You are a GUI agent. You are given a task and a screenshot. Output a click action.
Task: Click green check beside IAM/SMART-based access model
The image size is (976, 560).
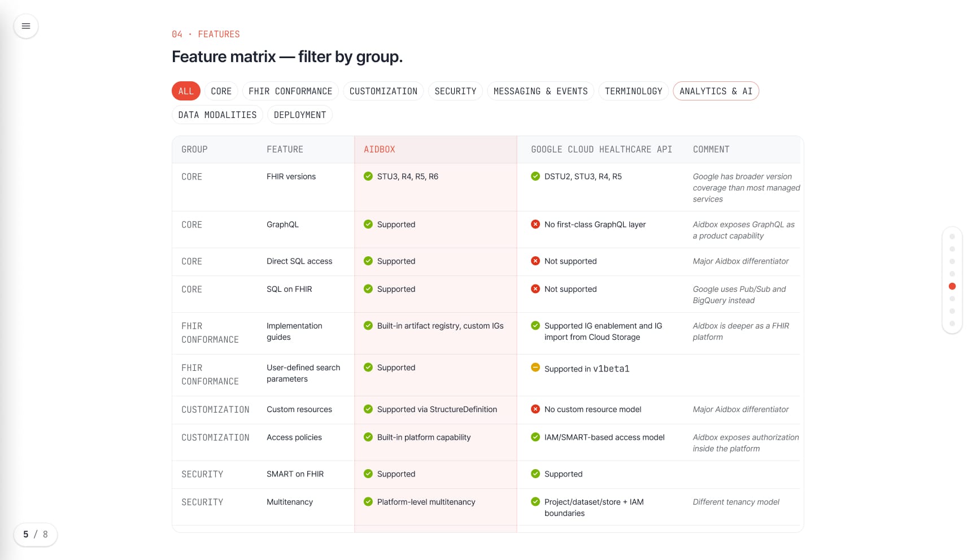tap(535, 437)
